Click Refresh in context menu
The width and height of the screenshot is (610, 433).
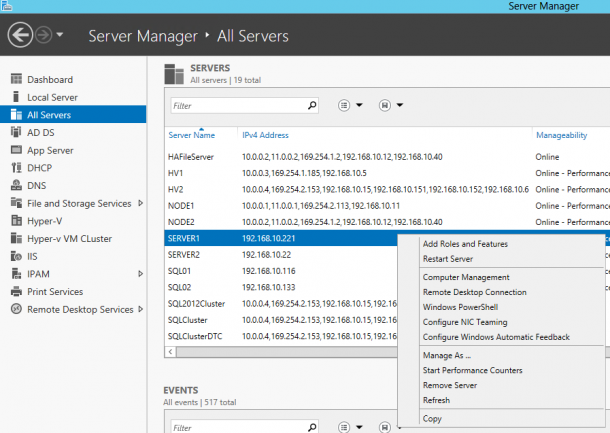tap(436, 400)
